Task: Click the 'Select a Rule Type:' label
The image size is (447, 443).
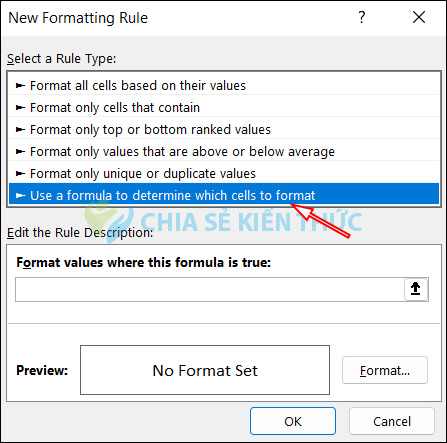Action: pyautogui.click(x=62, y=59)
